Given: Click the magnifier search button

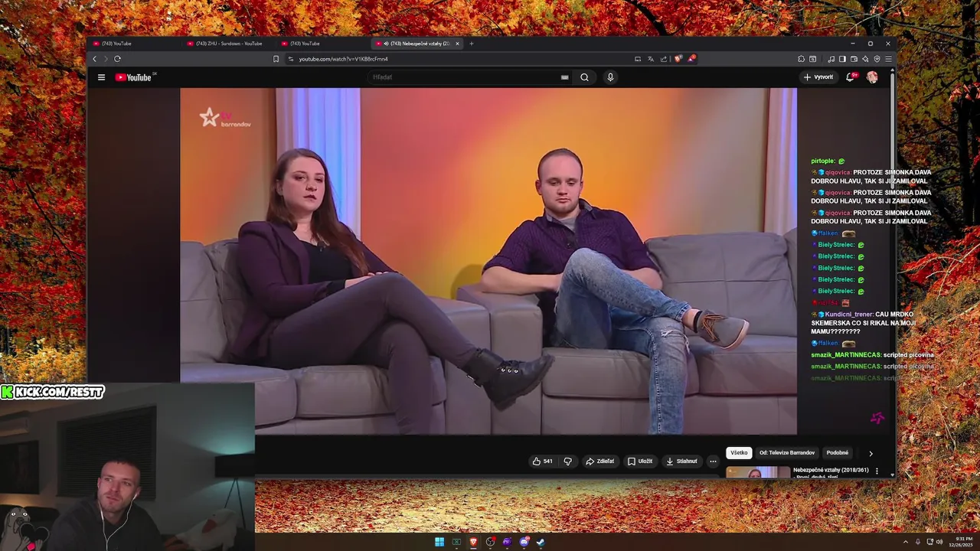Looking at the screenshot, I should point(584,77).
